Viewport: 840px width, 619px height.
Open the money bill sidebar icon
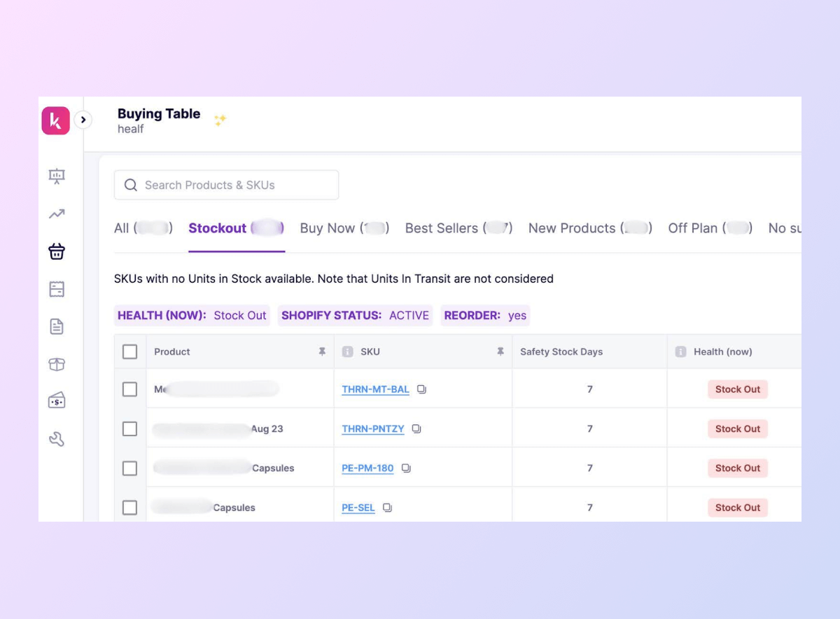coord(57,401)
